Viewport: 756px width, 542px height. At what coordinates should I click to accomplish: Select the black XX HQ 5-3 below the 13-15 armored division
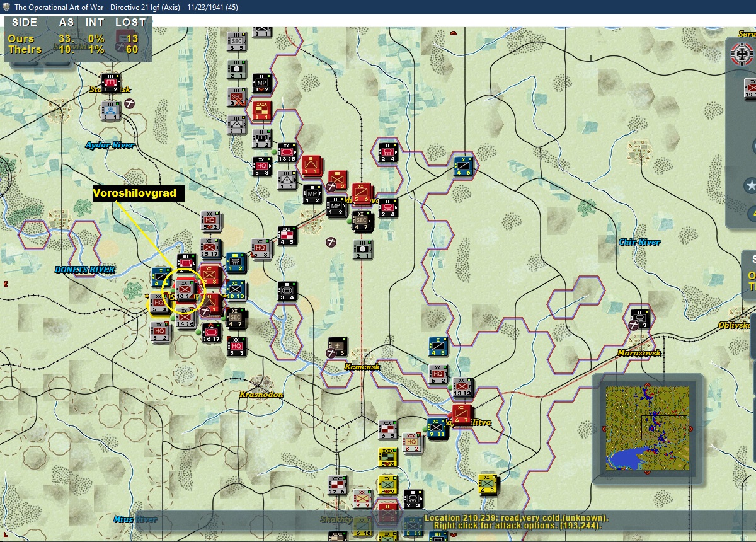point(262,166)
